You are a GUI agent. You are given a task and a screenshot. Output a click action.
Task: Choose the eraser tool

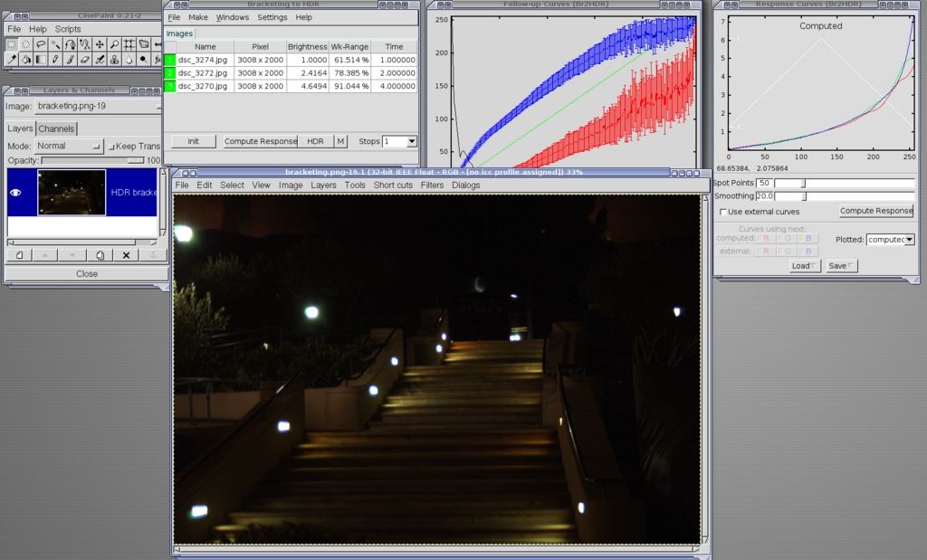click(x=85, y=60)
